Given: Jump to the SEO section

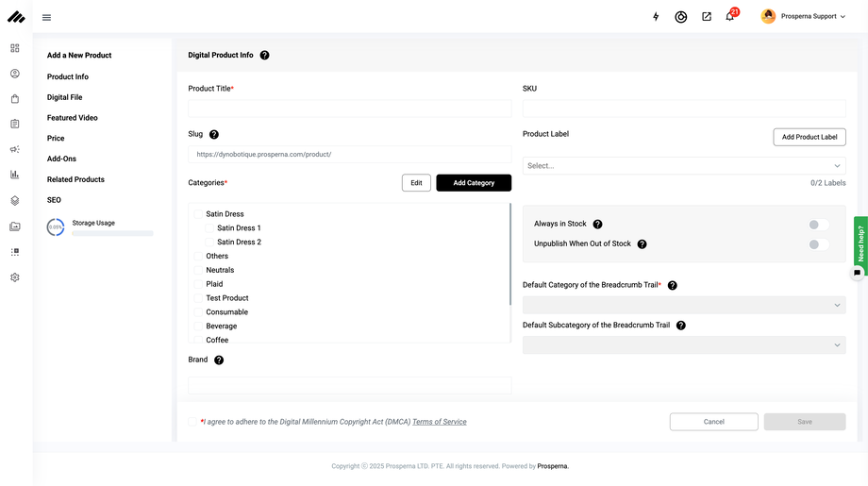Looking at the screenshot, I should [x=54, y=200].
